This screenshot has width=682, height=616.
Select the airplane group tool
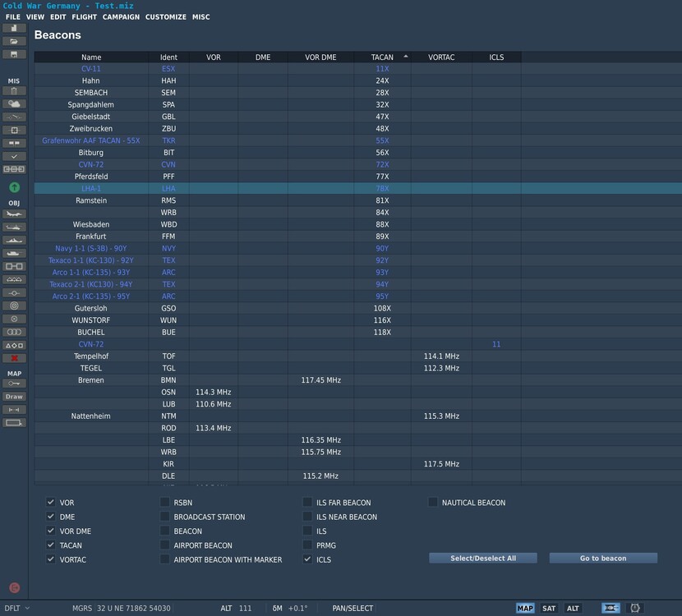click(14, 214)
